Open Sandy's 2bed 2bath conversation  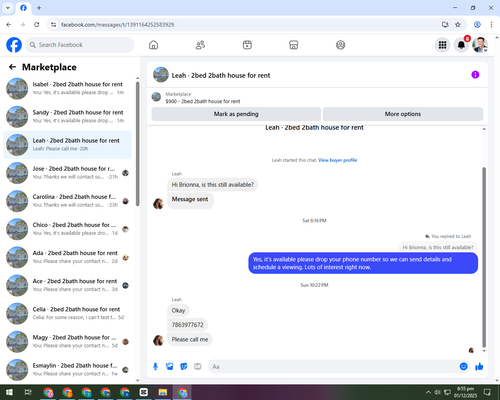click(67, 117)
